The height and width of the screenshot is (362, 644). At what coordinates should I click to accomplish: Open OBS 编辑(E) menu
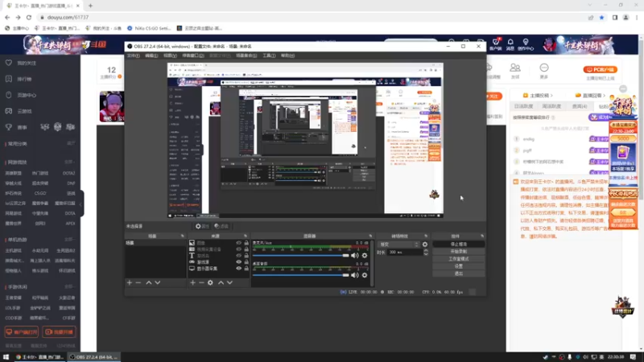(x=151, y=56)
